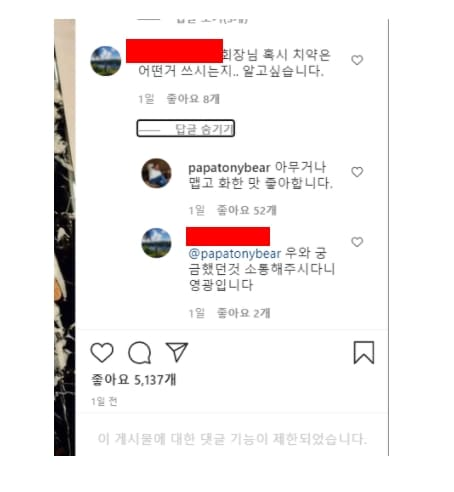Like the post with the heart icon
This screenshot has height=492, width=454.
pos(102,352)
